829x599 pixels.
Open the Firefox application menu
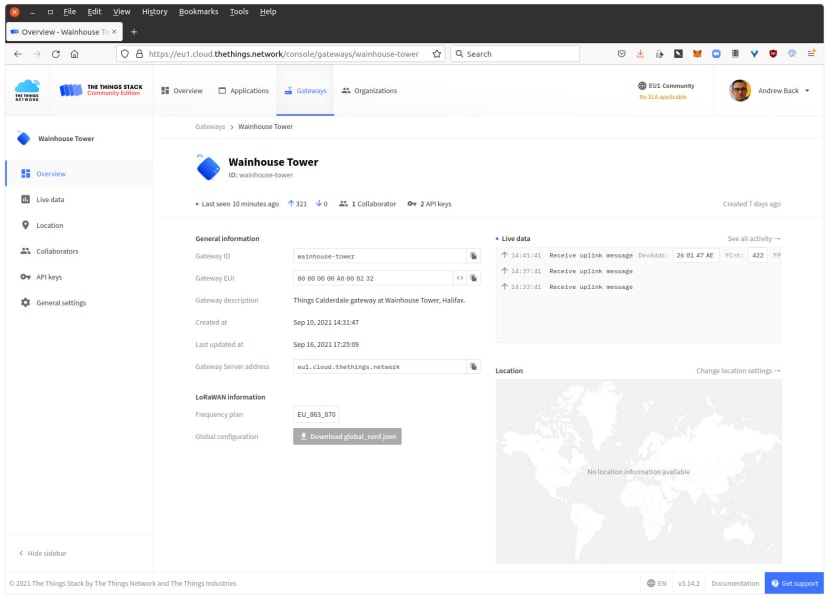pos(811,54)
